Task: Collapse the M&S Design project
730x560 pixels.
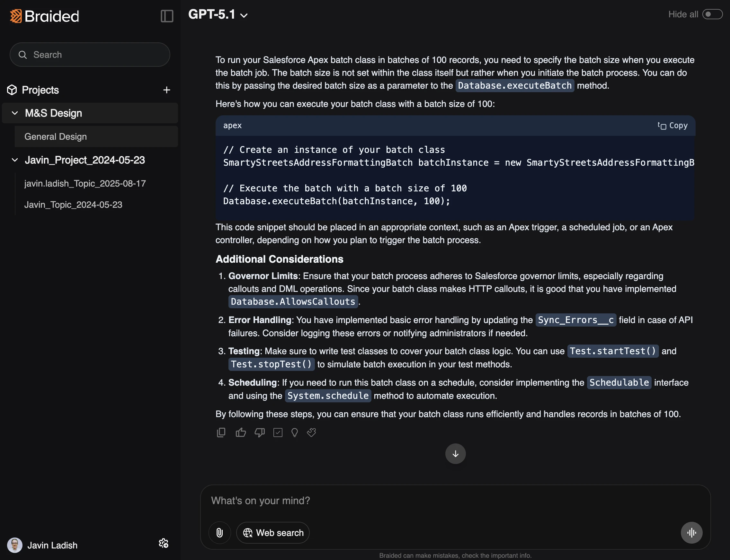Action: [15, 113]
